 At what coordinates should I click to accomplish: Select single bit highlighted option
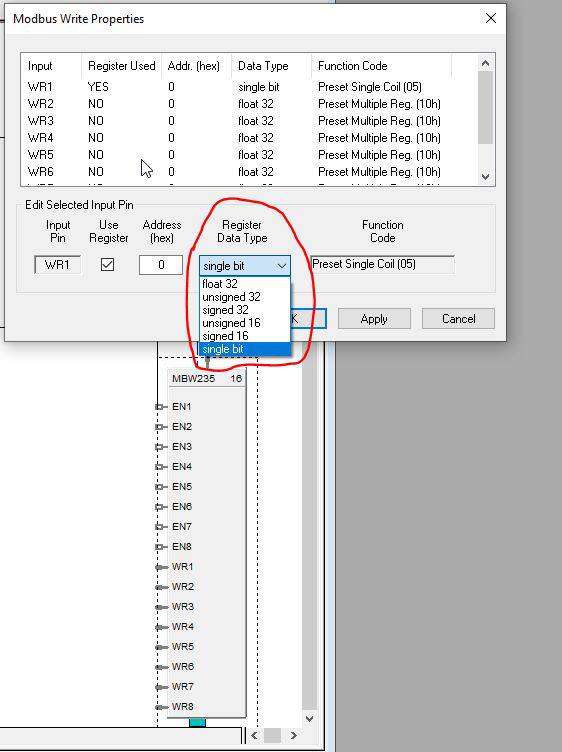pyautogui.click(x=245, y=349)
